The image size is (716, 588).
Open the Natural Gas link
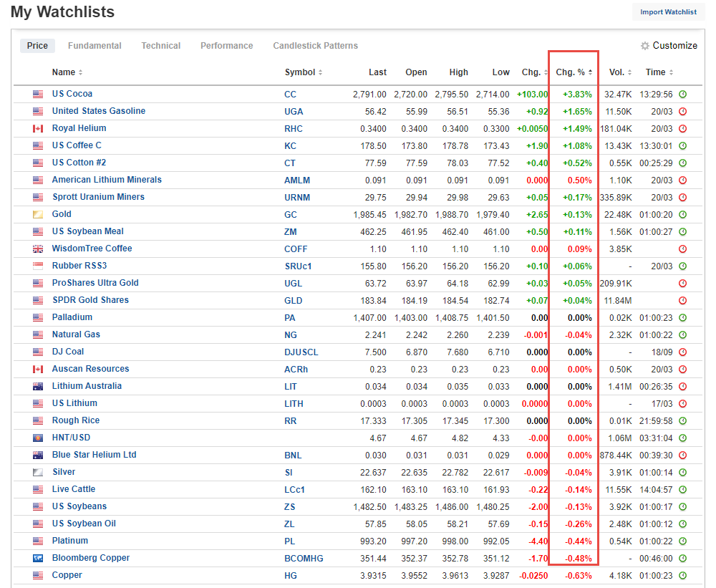tap(76, 334)
